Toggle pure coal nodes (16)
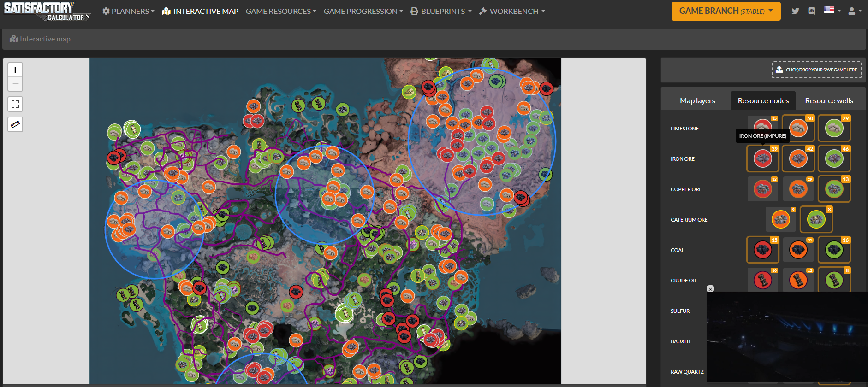868x387 pixels. point(834,250)
